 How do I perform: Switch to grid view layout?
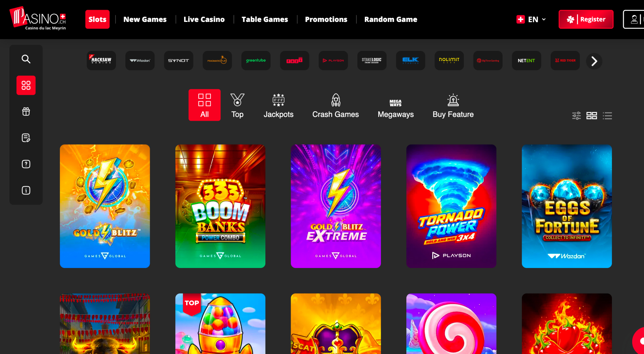pyautogui.click(x=592, y=116)
